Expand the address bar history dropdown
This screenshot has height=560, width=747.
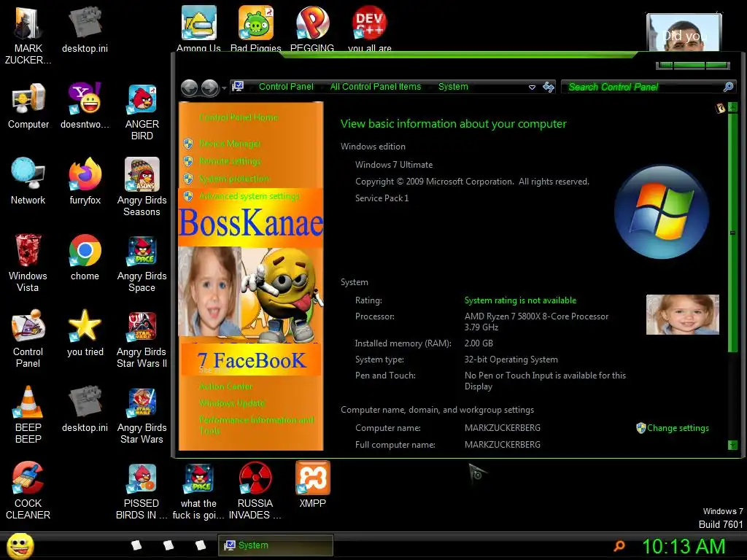tap(532, 87)
